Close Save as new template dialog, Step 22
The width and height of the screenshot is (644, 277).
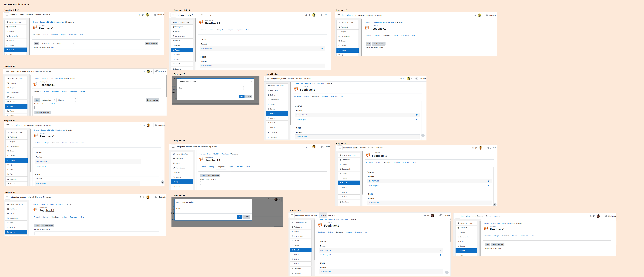click(252, 82)
